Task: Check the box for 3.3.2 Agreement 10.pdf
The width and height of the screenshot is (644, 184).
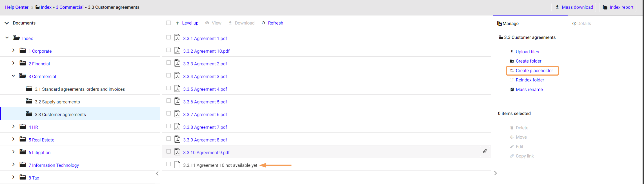Action: pyautogui.click(x=168, y=50)
